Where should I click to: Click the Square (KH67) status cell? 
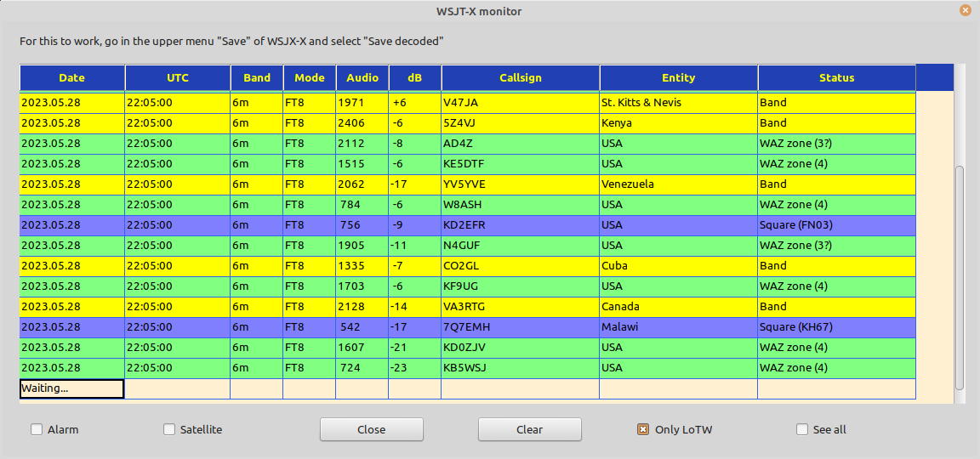pyautogui.click(x=837, y=327)
